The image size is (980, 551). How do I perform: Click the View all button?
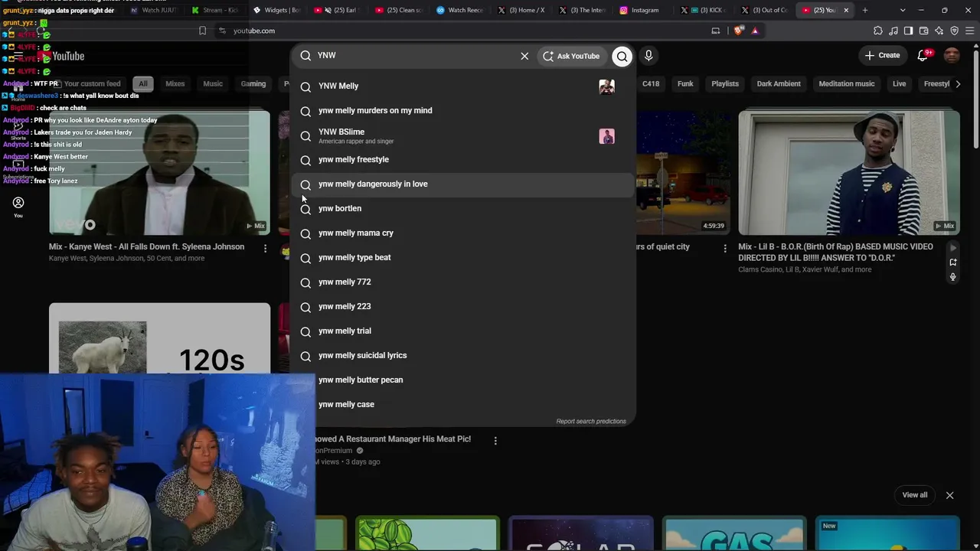point(914,495)
